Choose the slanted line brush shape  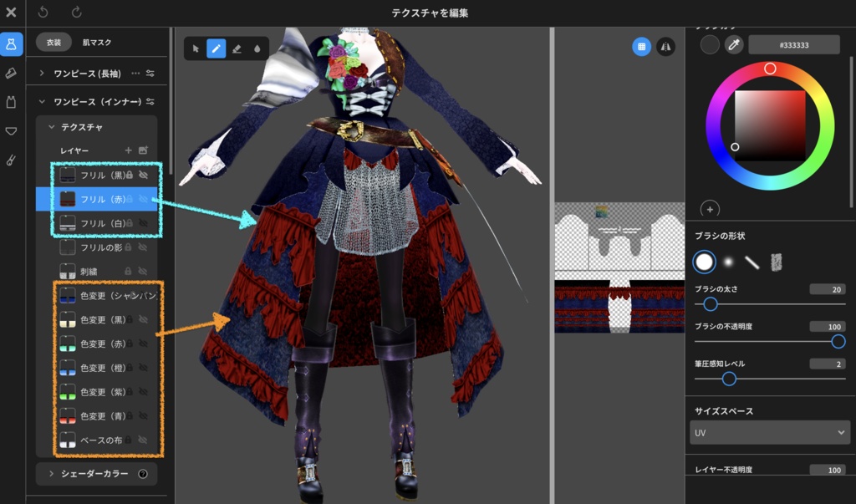(752, 262)
